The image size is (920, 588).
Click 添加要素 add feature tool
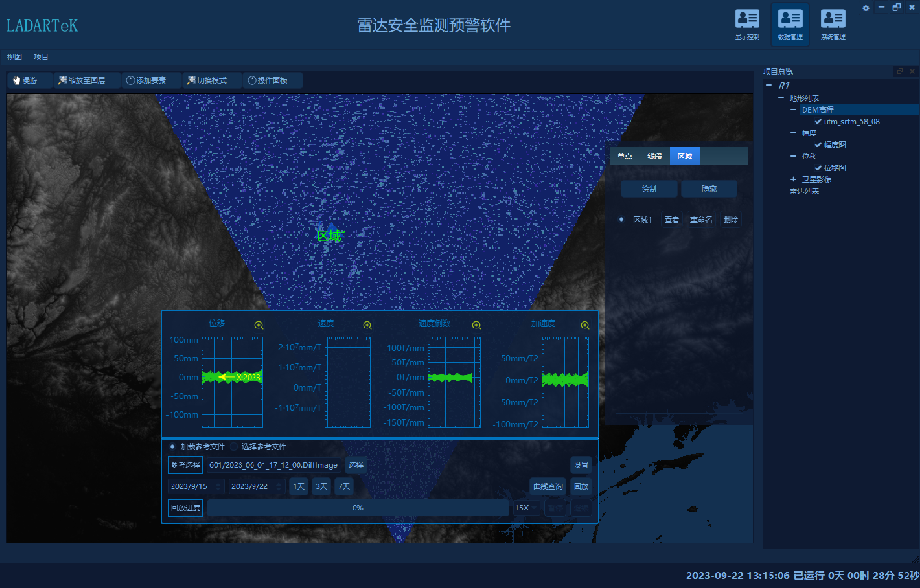pos(151,80)
